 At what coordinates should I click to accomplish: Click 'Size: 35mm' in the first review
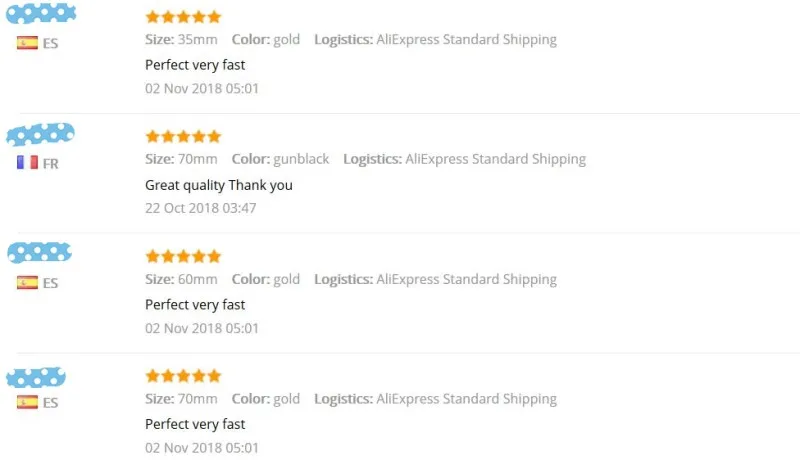coord(181,39)
